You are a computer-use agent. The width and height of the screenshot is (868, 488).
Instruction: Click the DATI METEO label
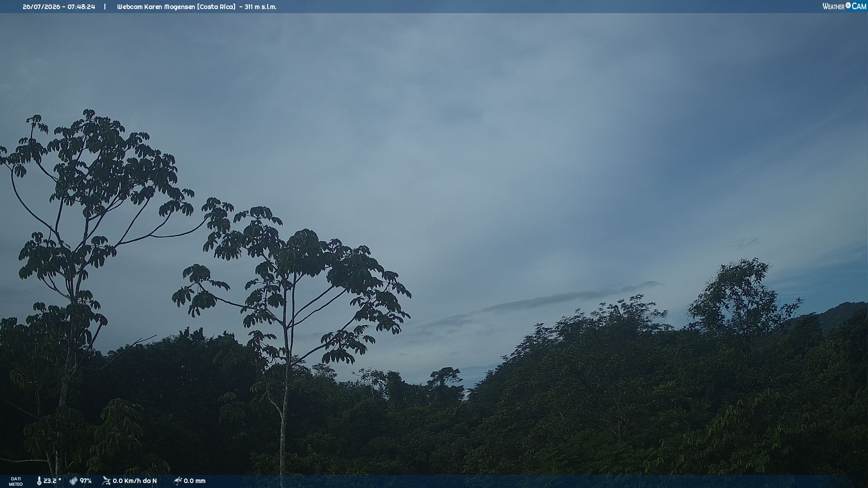[16, 482]
